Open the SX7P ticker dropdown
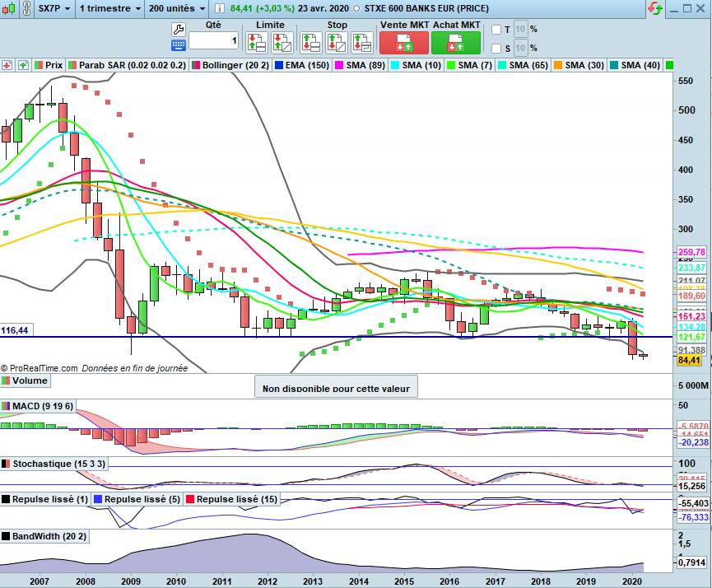The width and height of the screenshot is (712, 588). pyautogui.click(x=54, y=8)
